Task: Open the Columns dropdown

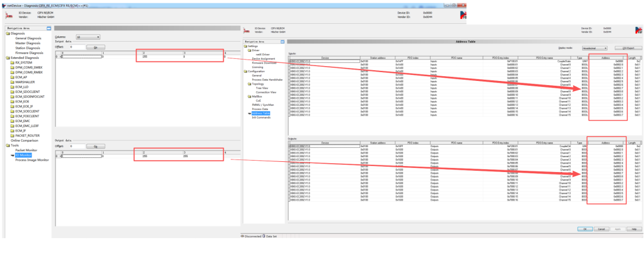Action: click(x=88, y=38)
